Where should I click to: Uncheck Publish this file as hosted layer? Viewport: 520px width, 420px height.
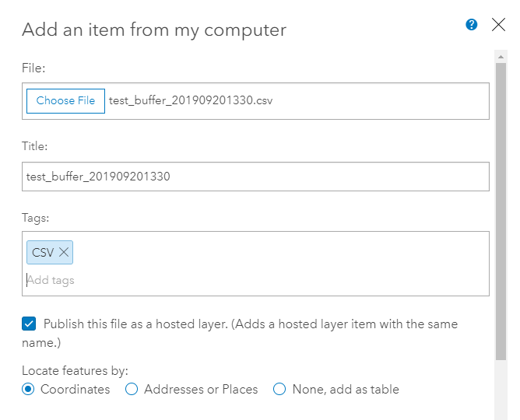29,324
